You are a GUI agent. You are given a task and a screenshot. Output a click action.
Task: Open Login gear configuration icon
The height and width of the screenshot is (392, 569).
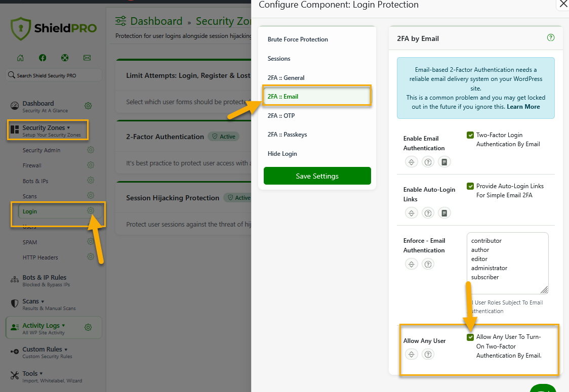90,211
